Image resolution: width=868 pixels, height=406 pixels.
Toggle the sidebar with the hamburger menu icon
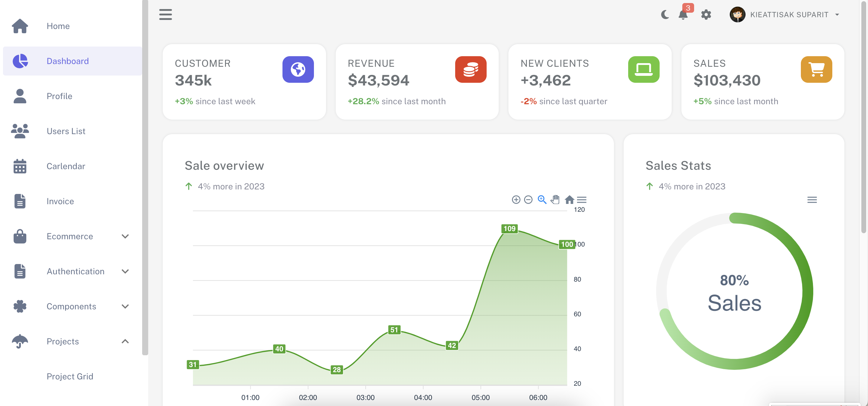click(165, 14)
